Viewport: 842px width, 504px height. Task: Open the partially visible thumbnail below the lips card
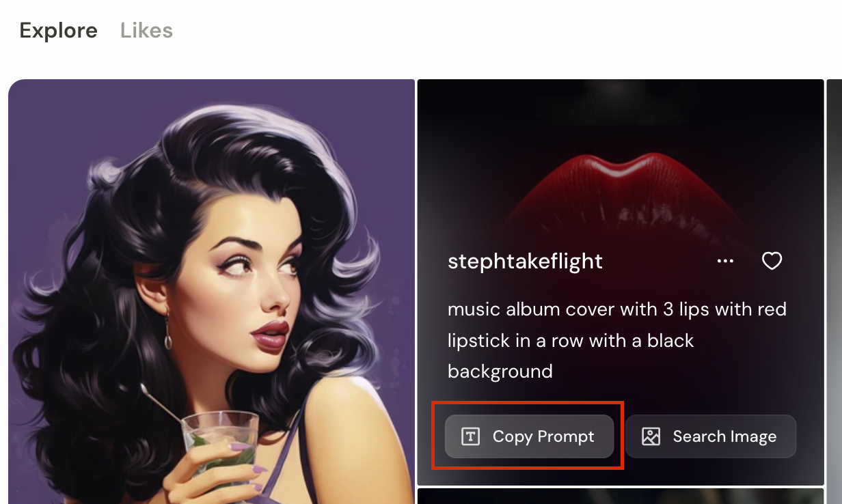[621, 496]
